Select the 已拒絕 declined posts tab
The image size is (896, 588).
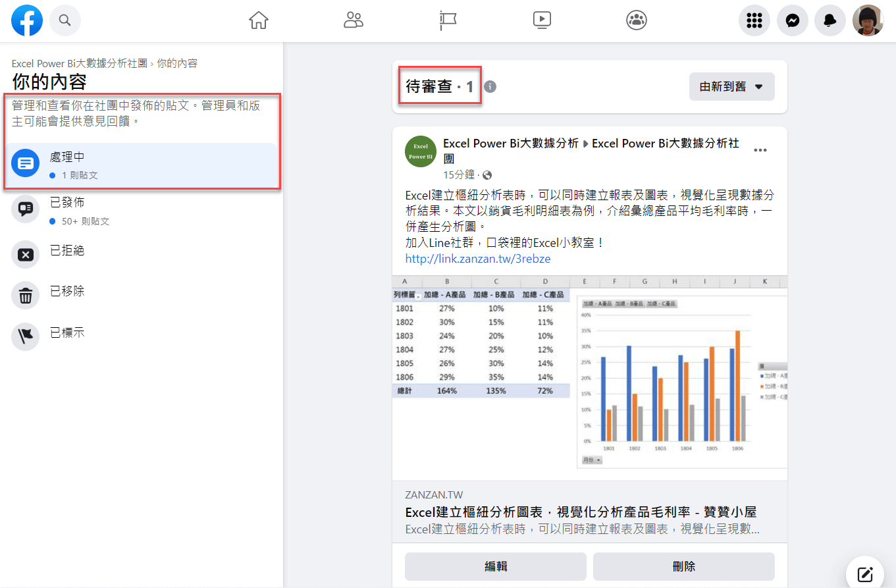(x=141, y=254)
